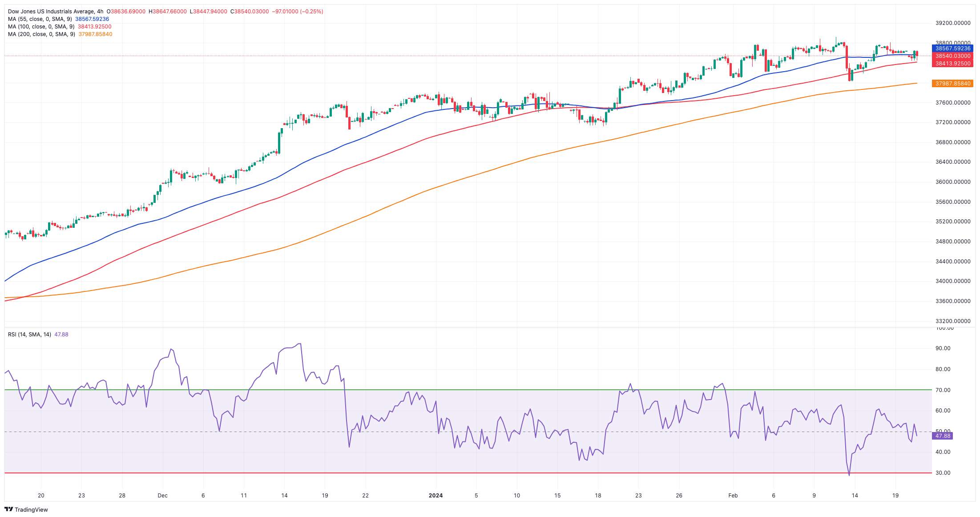This screenshot has width=980, height=517.
Task: Click the 33200.00000 price scale value
Action: (953, 321)
